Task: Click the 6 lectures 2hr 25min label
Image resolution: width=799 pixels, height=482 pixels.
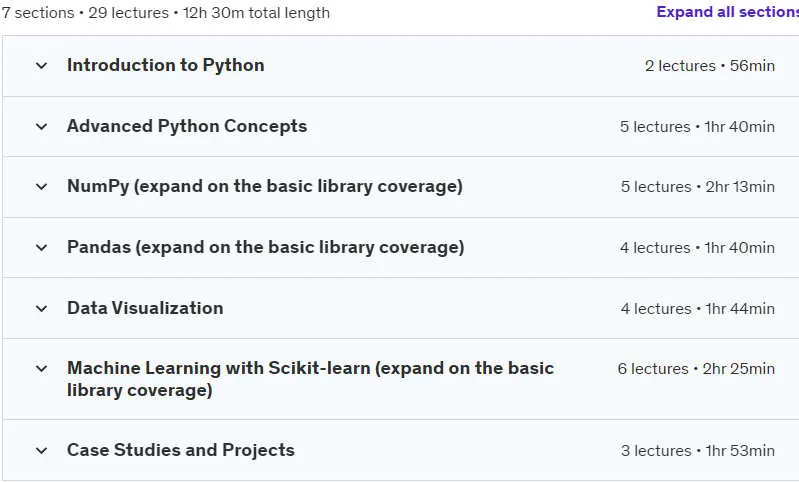Action: coord(696,369)
